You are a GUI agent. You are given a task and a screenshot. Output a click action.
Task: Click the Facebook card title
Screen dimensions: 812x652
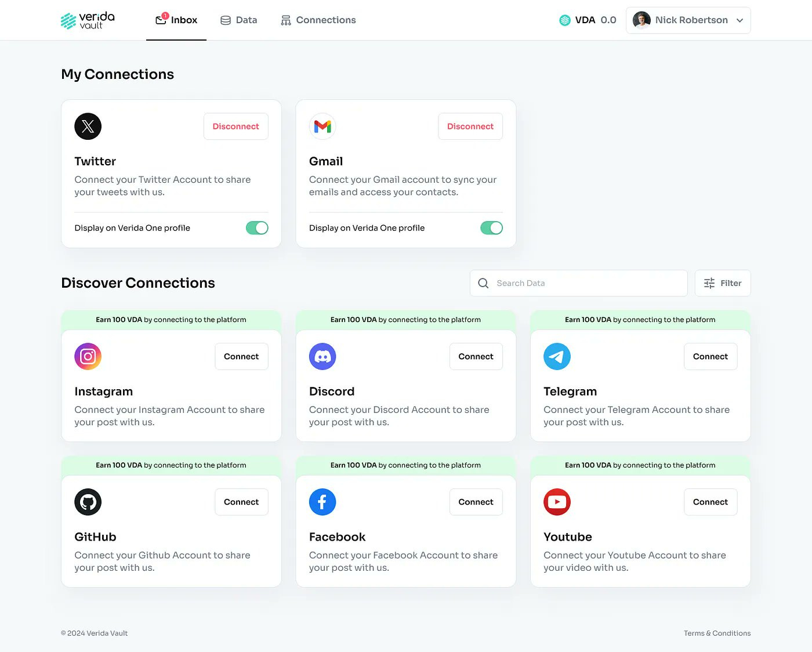coord(338,537)
